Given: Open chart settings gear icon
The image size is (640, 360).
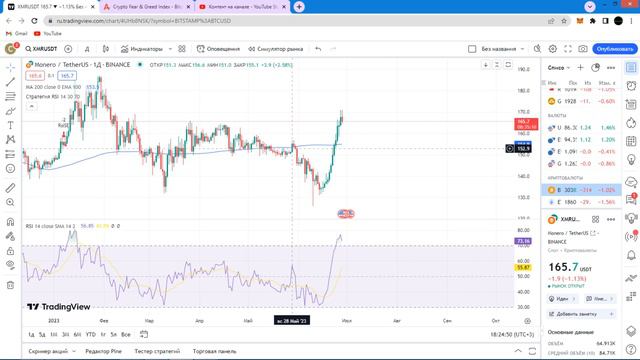Looking at the screenshot, I should [x=553, y=49].
